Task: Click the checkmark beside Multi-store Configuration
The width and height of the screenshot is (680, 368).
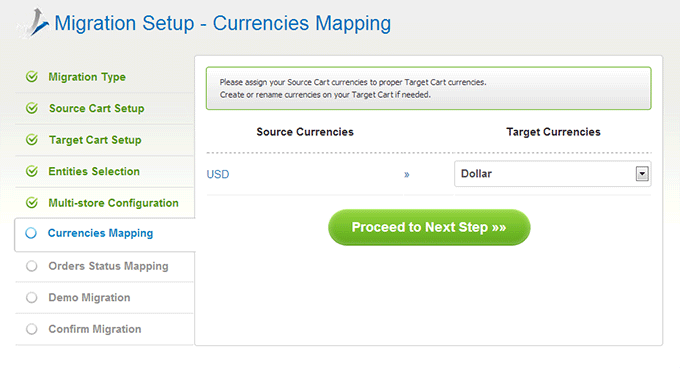Action: [x=32, y=202]
